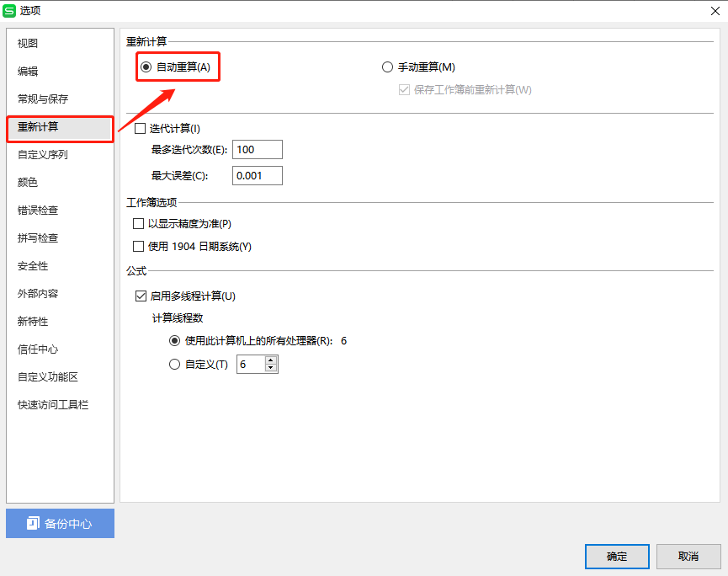Enable 以显示精度为准 checkbox
This screenshot has width=728, height=576.
(138, 223)
